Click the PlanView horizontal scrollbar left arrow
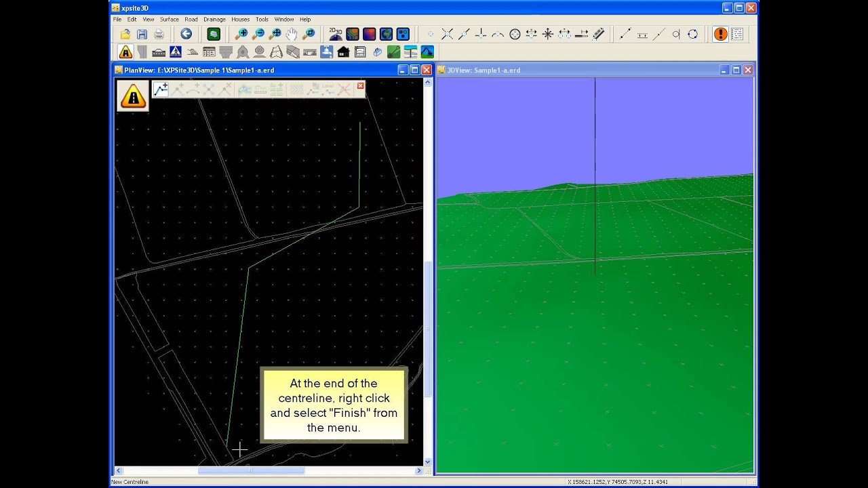Viewport: 868px width, 488px height. pos(119,470)
